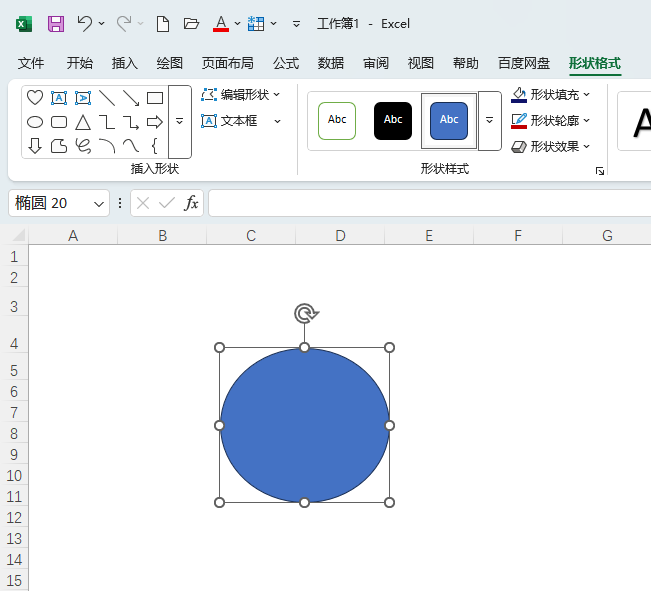
Task: Open the Name Box dropdown arrow
Action: 99,204
